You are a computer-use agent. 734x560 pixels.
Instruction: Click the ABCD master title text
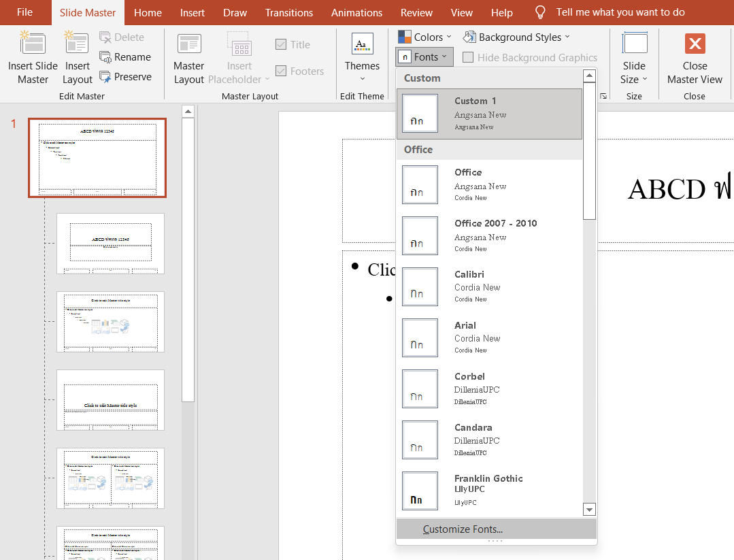click(680, 189)
